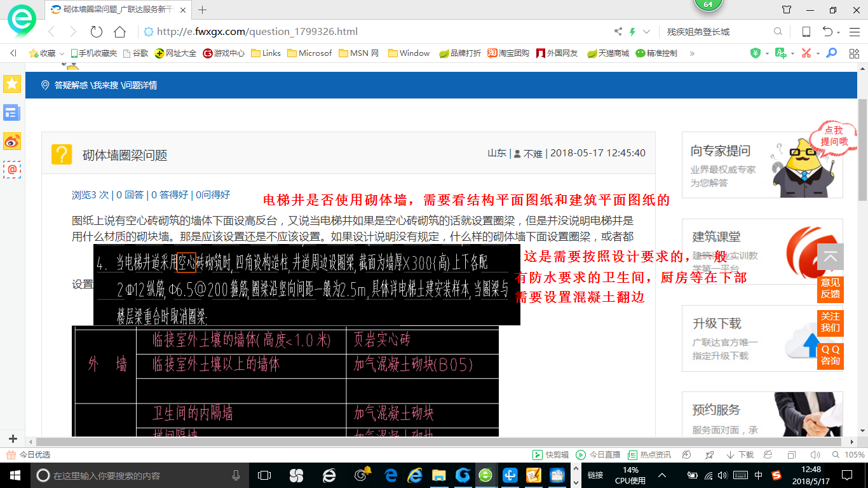The height and width of the screenshot is (488, 868).
Task: Click the 快剪辑 status bar item
Action: (550, 455)
